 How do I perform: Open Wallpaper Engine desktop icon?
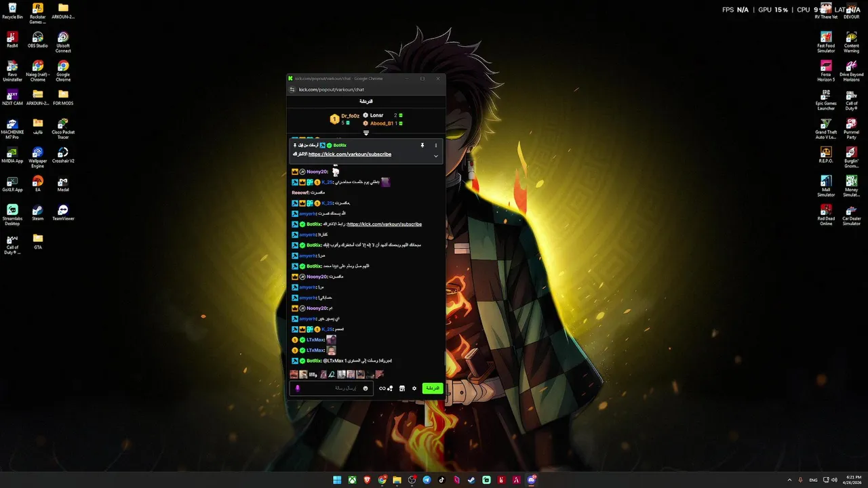[38, 157]
